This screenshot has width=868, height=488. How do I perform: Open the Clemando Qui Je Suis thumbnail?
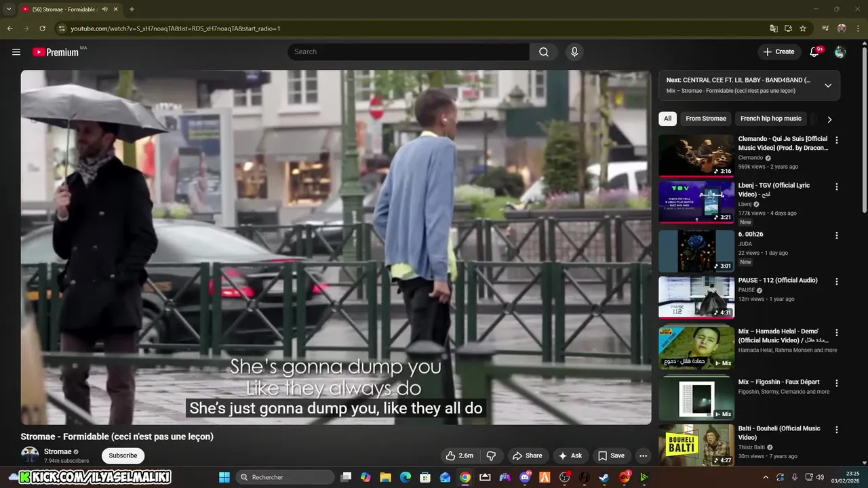pos(696,155)
